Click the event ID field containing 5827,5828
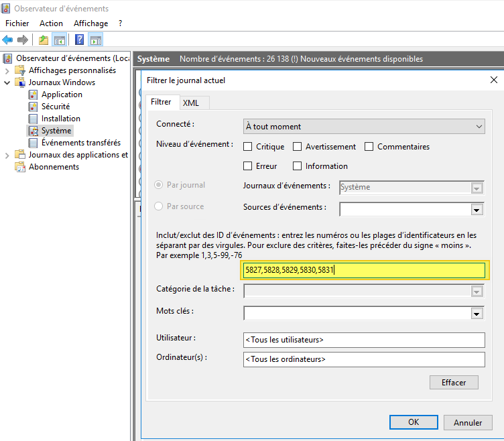 coord(364,270)
